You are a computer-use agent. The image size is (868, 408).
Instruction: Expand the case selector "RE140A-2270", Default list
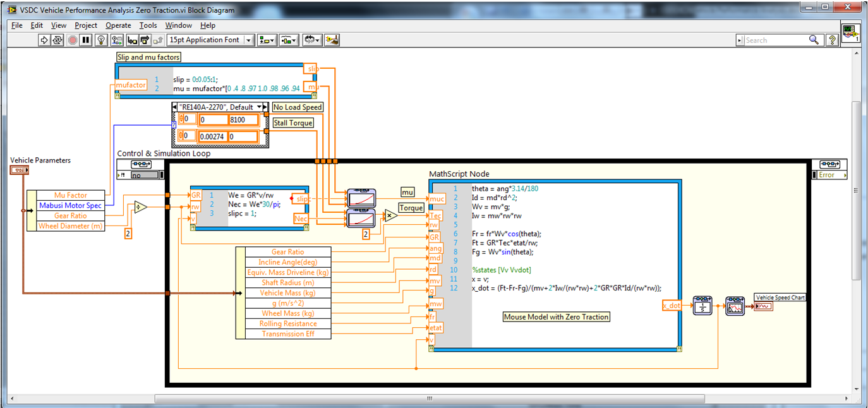pyautogui.click(x=258, y=107)
